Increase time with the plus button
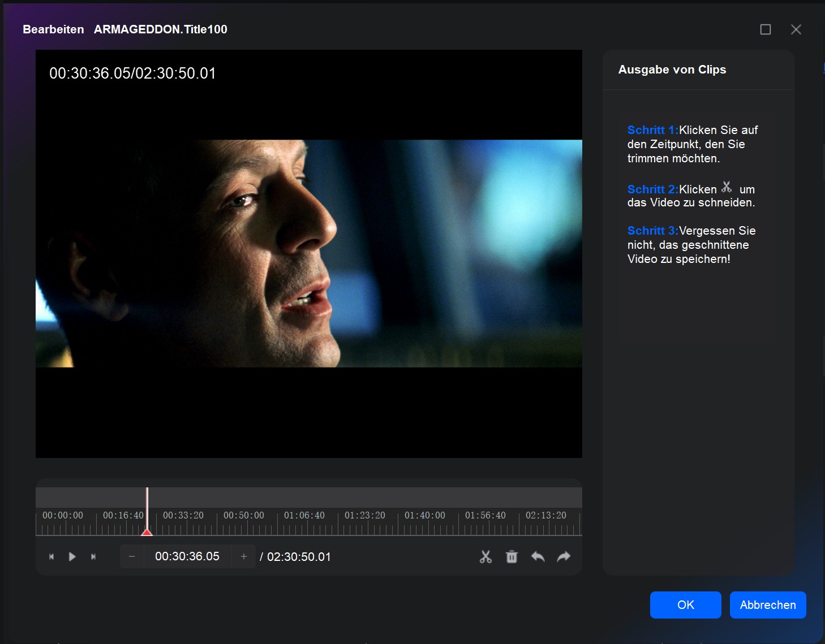The width and height of the screenshot is (825, 644). tap(244, 557)
